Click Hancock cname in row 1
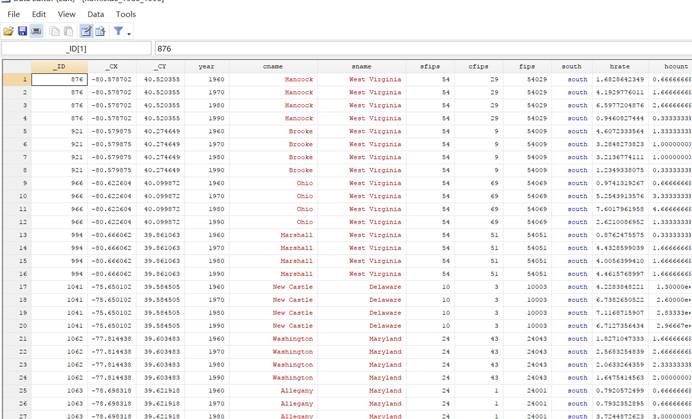The image size is (692, 419). 299,79
